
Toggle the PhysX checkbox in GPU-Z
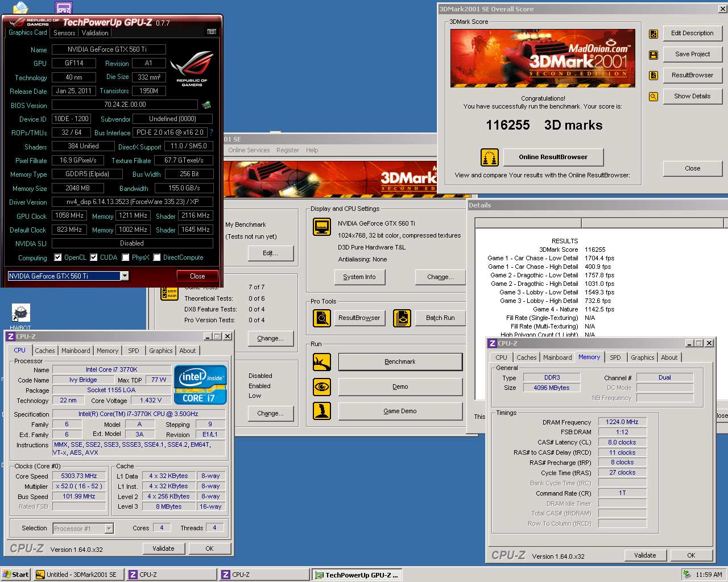(126, 257)
